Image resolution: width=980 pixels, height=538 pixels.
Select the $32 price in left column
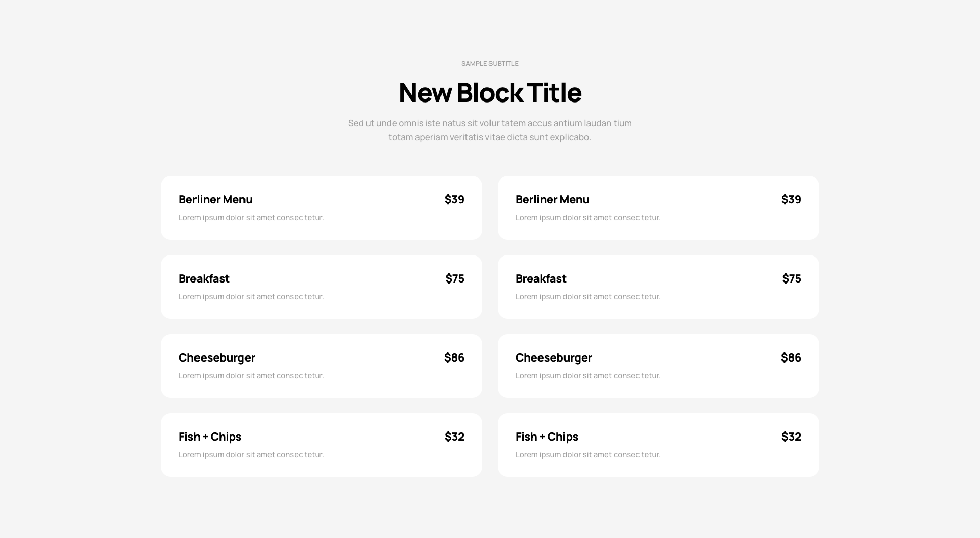point(454,437)
